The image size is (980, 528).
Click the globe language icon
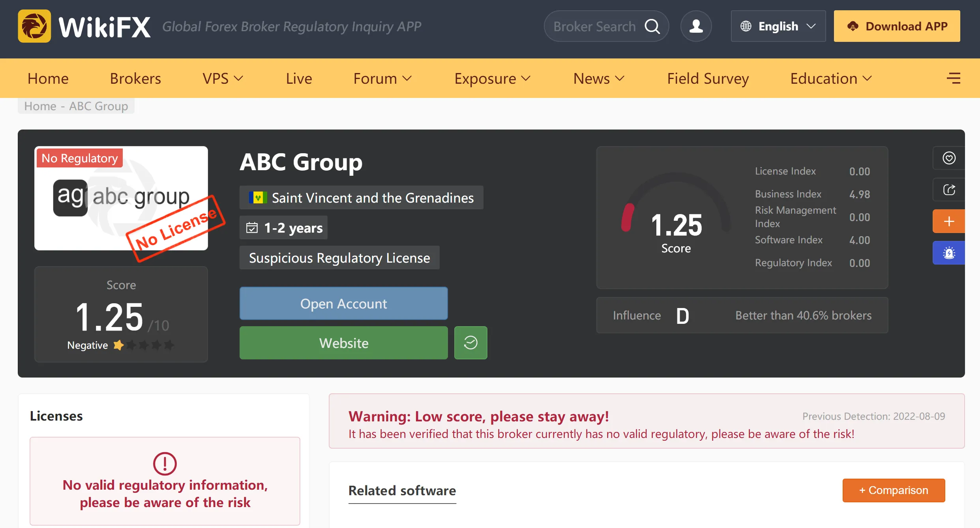(x=746, y=26)
